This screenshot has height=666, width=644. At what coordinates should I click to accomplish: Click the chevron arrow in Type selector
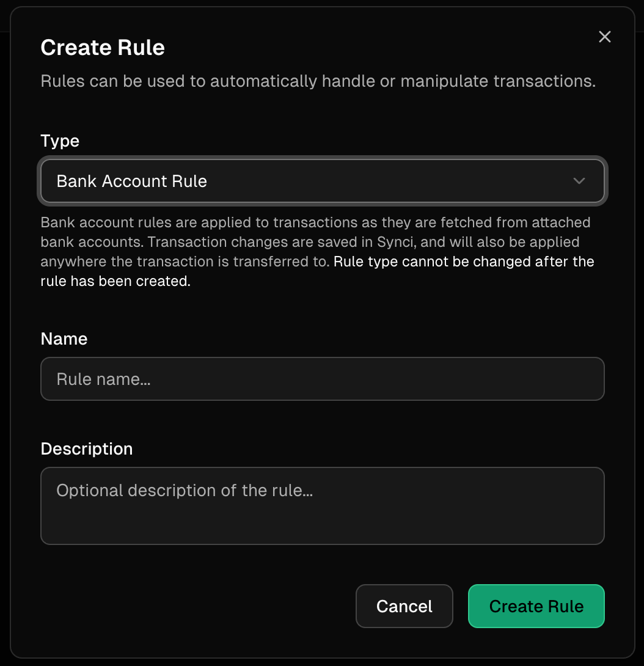coord(579,181)
